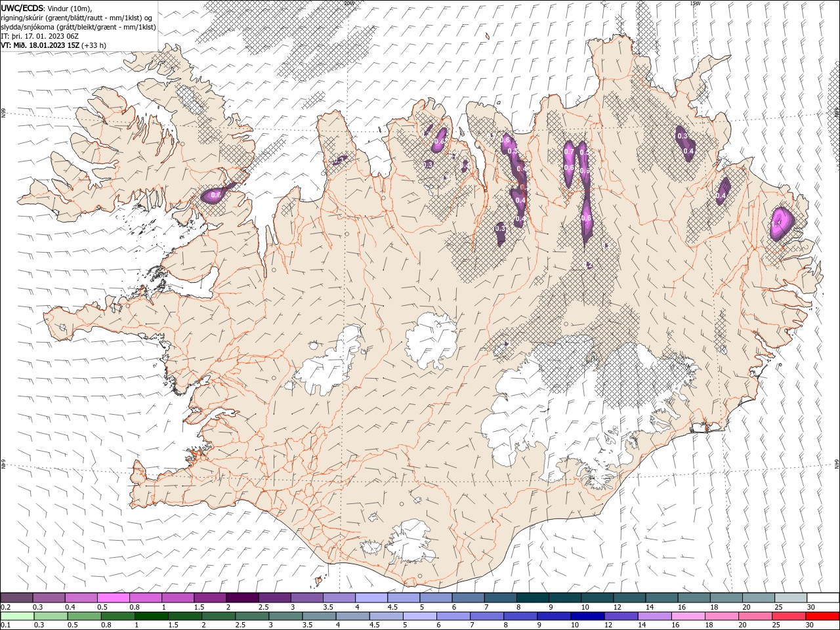Click the white 30 swatch in top legend

(823, 598)
